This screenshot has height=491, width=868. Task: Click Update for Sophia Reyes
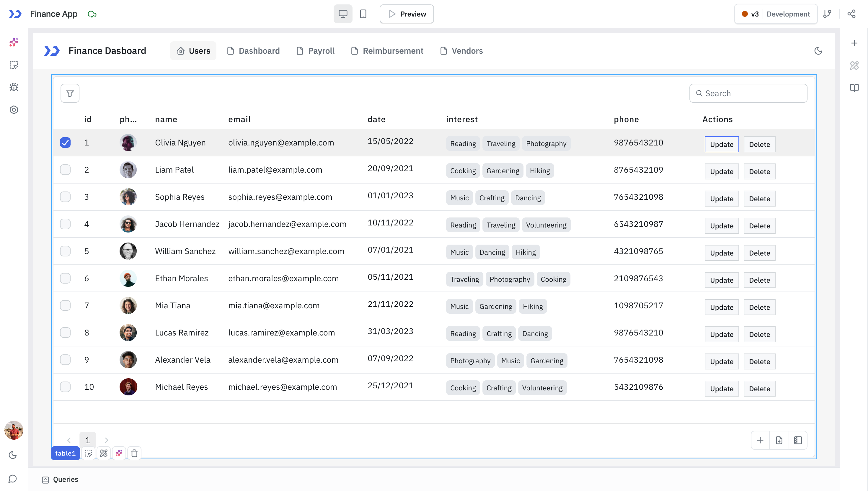(x=721, y=199)
